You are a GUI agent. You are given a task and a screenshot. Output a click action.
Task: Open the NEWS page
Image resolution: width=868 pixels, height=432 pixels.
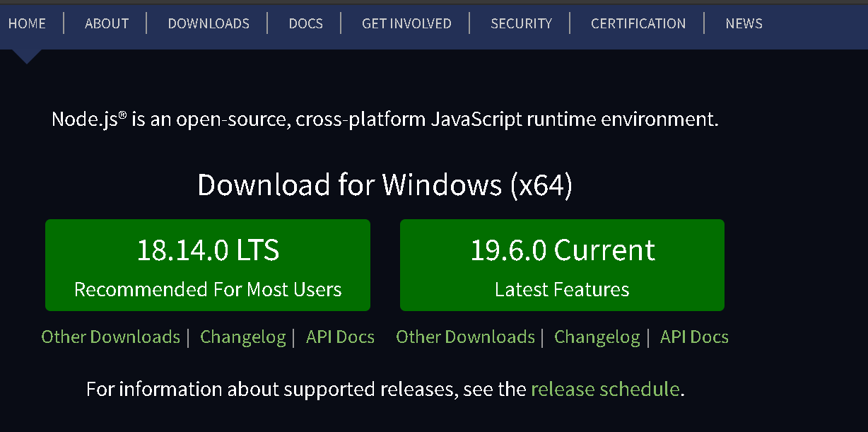pos(744,23)
